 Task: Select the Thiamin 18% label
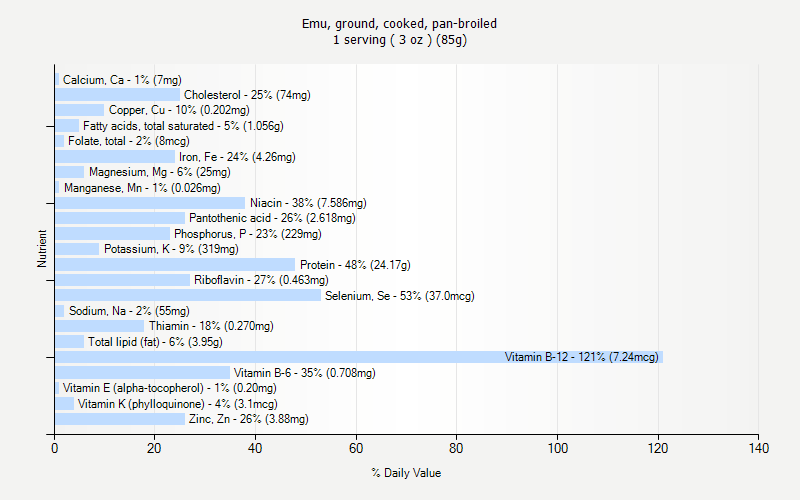tap(211, 326)
